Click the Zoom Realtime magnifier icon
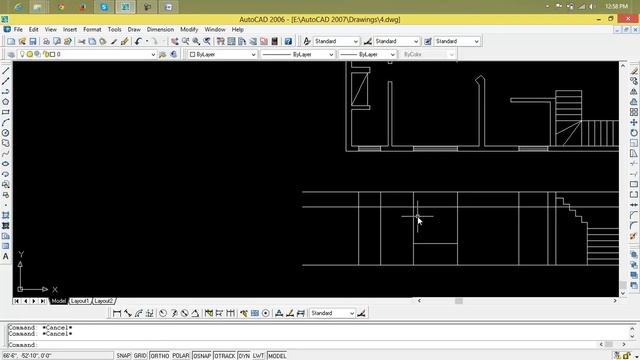This screenshot has width=640, height=360. click(186, 41)
